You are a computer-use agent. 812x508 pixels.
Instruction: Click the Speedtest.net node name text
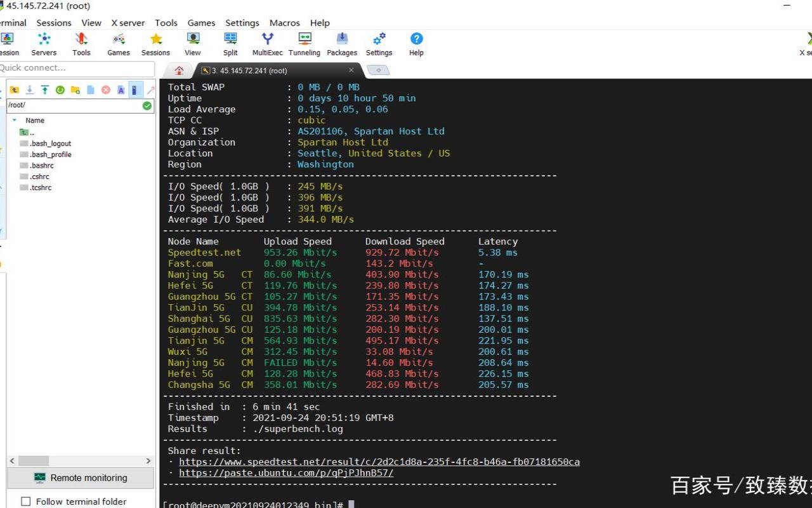coord(204,253)
